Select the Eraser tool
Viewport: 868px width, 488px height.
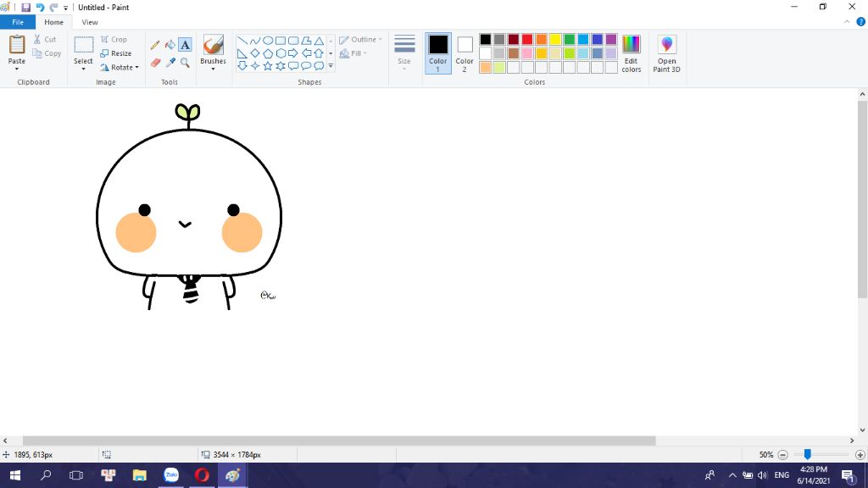tap(156, 63)
